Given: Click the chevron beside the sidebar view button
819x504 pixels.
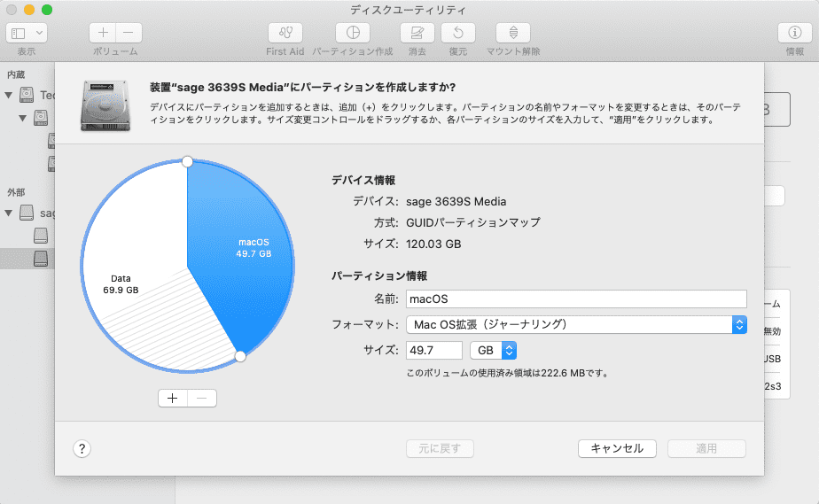Looking at the screenshot, I should tap(40, 33).
